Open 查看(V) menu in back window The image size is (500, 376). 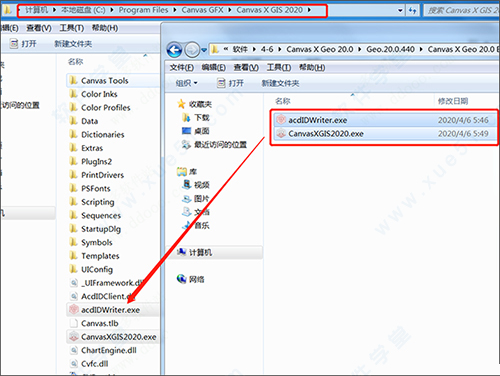[39, 28]
